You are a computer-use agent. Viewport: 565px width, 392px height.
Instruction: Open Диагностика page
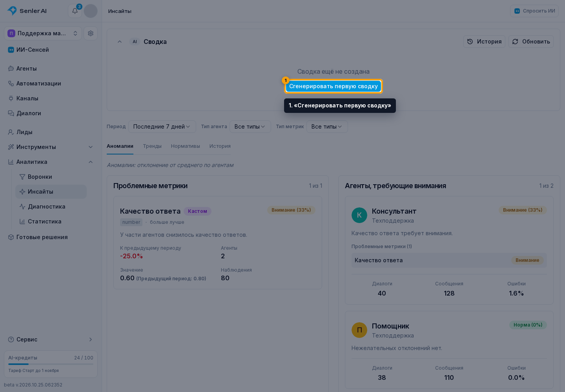(51, 207)
